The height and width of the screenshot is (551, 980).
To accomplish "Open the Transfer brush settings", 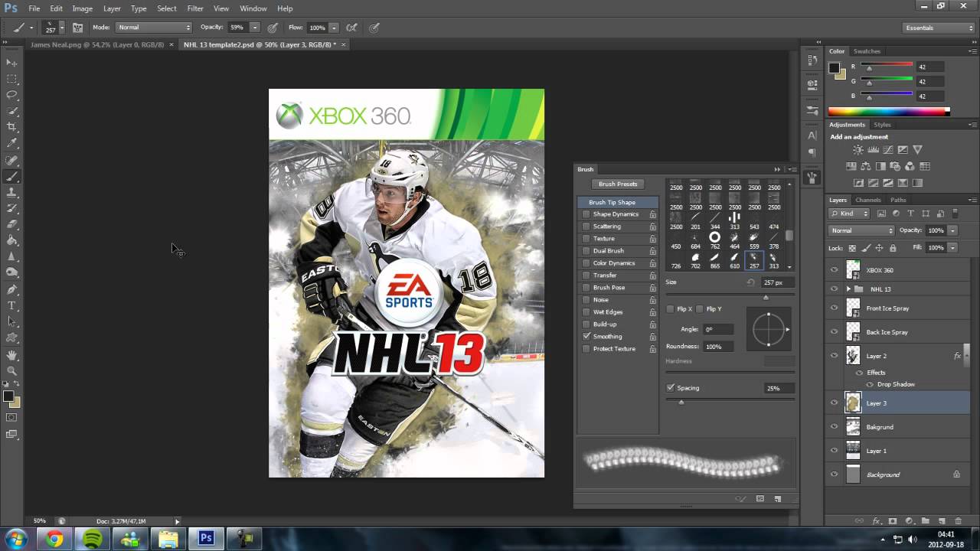I will tap(605, 275).
